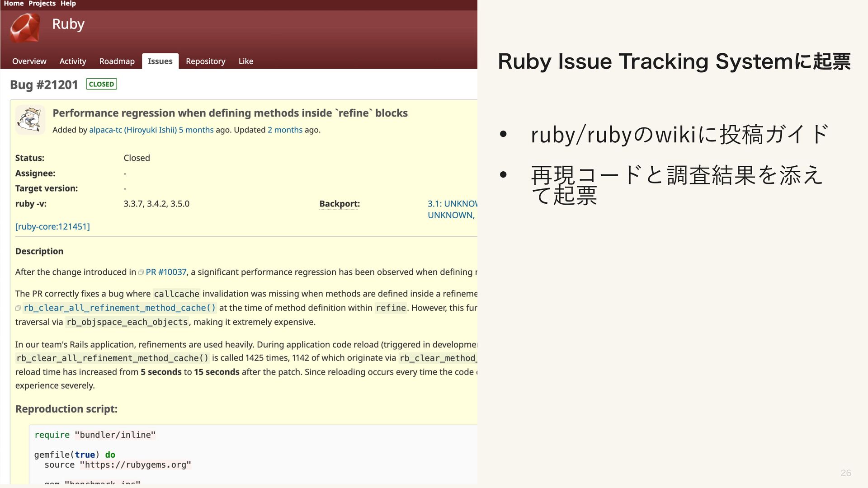Click the 'rb_objspace_each_objects' inline code
Image resolution: width=868 pixels, height=488 pixels.
click(127, 322)
